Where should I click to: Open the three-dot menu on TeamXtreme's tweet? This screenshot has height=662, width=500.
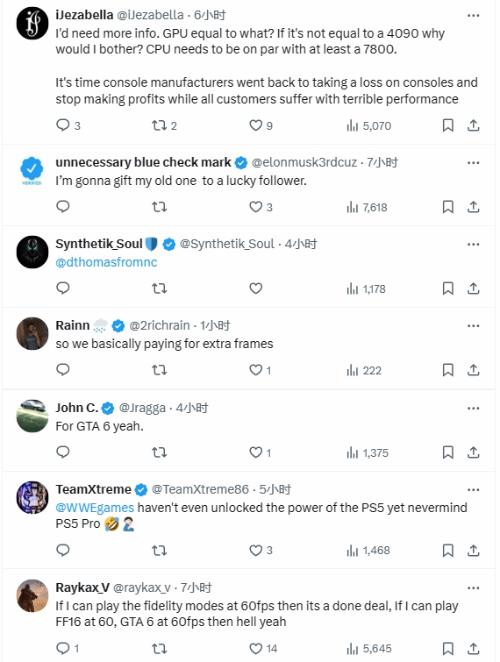tap(473, 490)
